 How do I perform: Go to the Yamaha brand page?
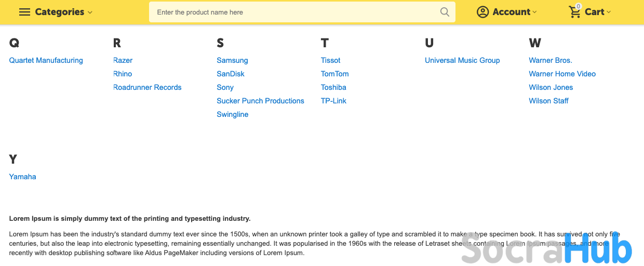(23, 177)
